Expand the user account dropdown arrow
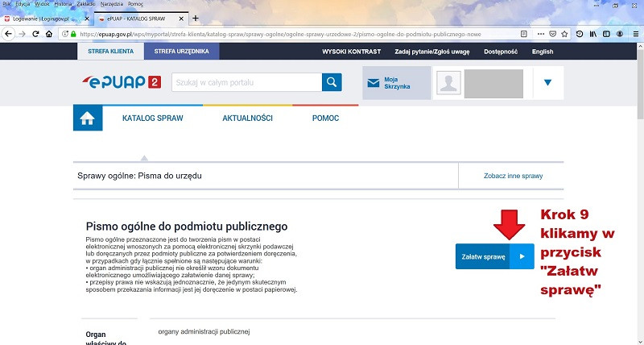The image size is (644, 345). [x=547, y=82]
